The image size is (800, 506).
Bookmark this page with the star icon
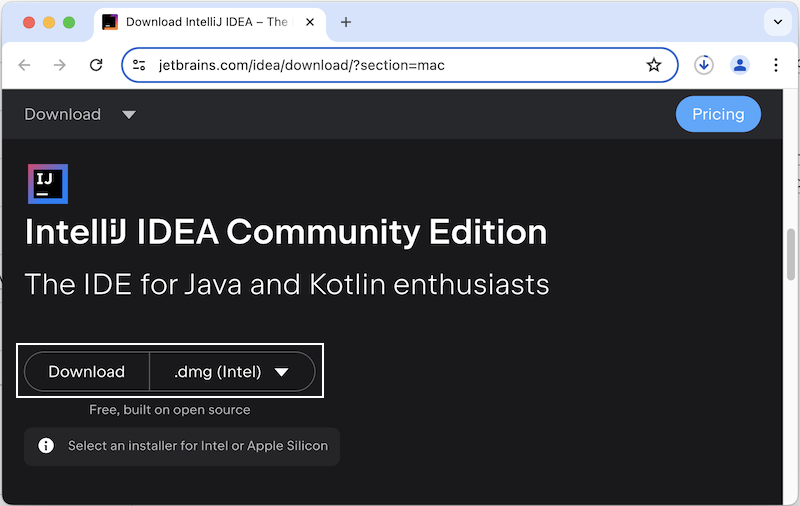point(654,65)
